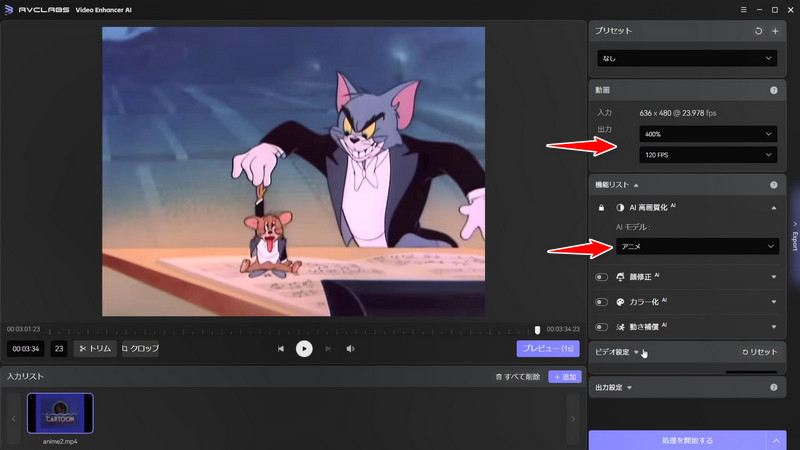
Task: Click the video preview image
Action: point(293,171)
